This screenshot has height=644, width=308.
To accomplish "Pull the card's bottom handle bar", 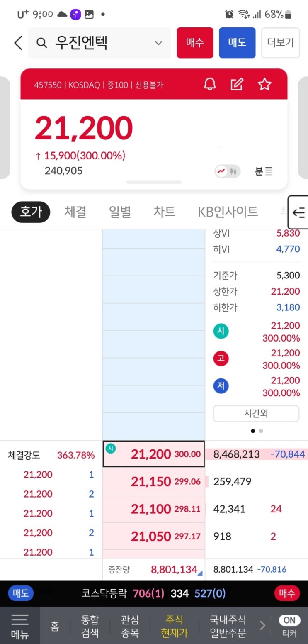I will coord(154,182).
